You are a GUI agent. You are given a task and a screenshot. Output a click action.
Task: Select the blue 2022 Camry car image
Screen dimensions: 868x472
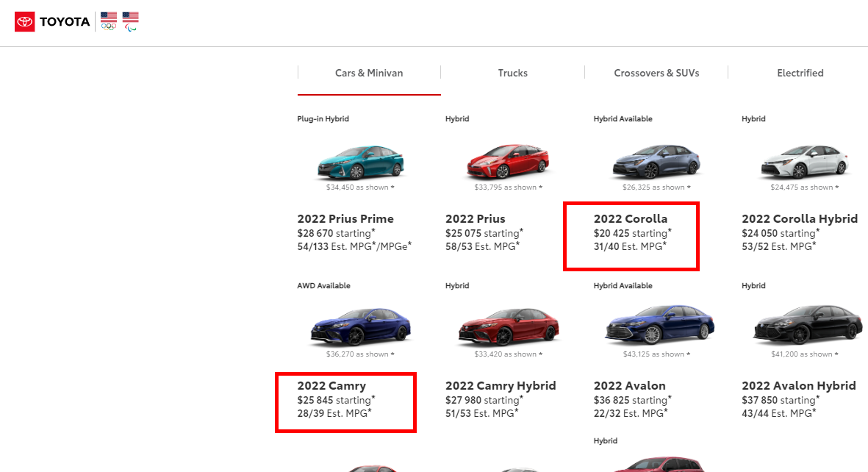click(x=360, y=327)
